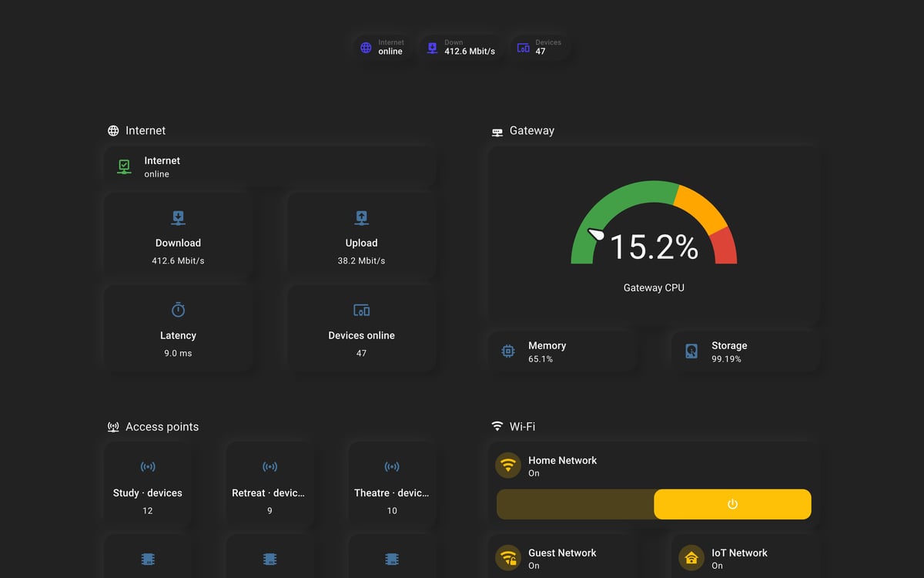
Task: Click the Retreat devices signal icon
Action: point(269,467)
